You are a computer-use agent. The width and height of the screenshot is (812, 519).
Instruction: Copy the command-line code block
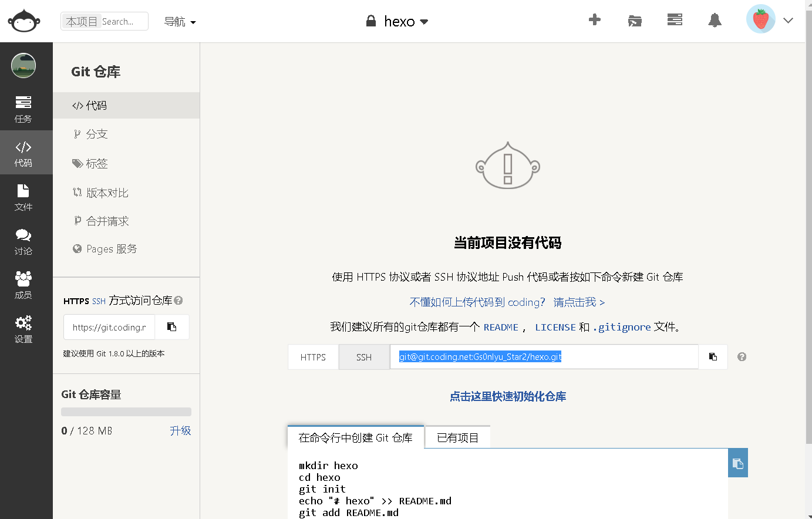click(738, 464)
